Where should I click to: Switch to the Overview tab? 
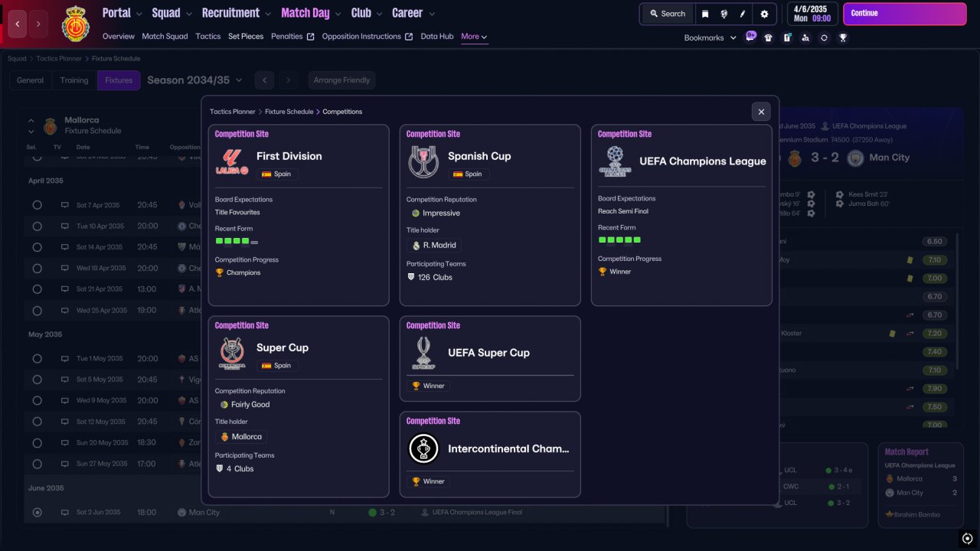[119, 37]
